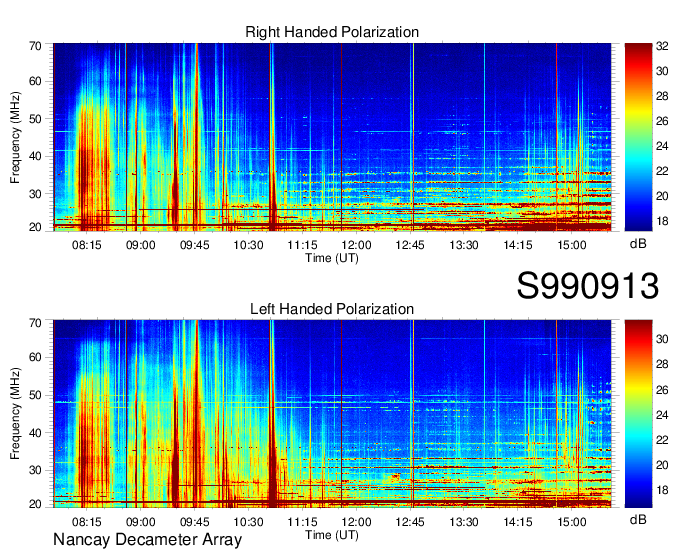Click the 60 MHz tick of Right Handed plot

[35, 81]
